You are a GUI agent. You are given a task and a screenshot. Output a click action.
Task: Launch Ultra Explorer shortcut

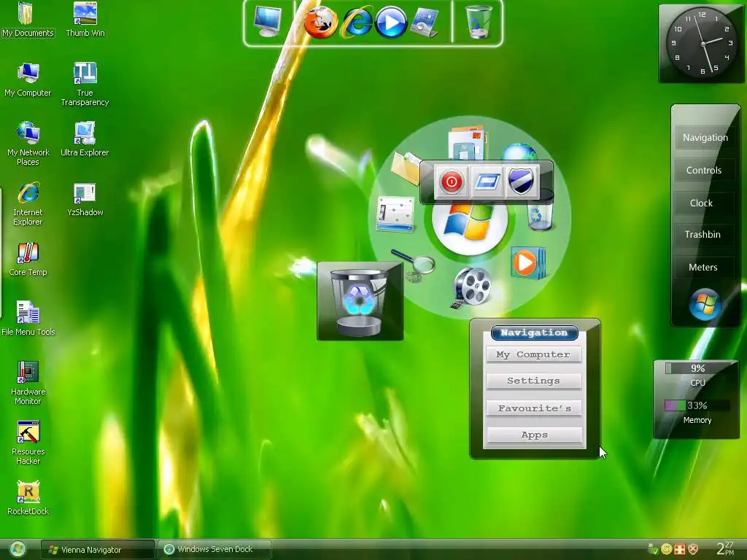tap(85, 139)
